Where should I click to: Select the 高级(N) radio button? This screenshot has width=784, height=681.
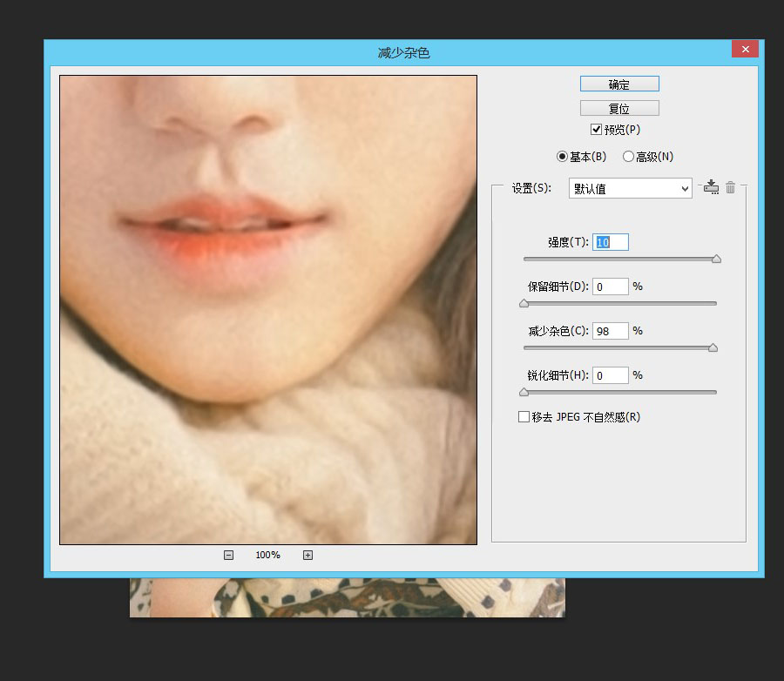[628, 157]
